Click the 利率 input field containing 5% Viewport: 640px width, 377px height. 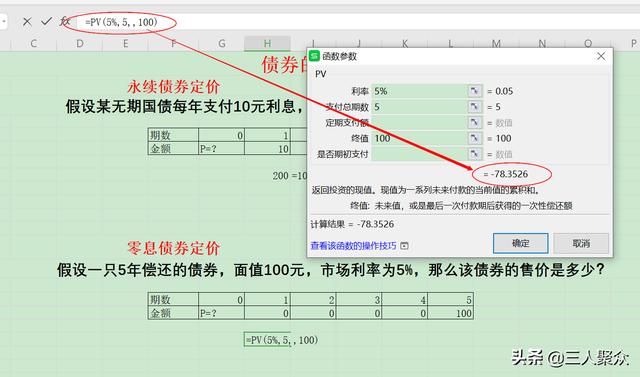(419, 91)
